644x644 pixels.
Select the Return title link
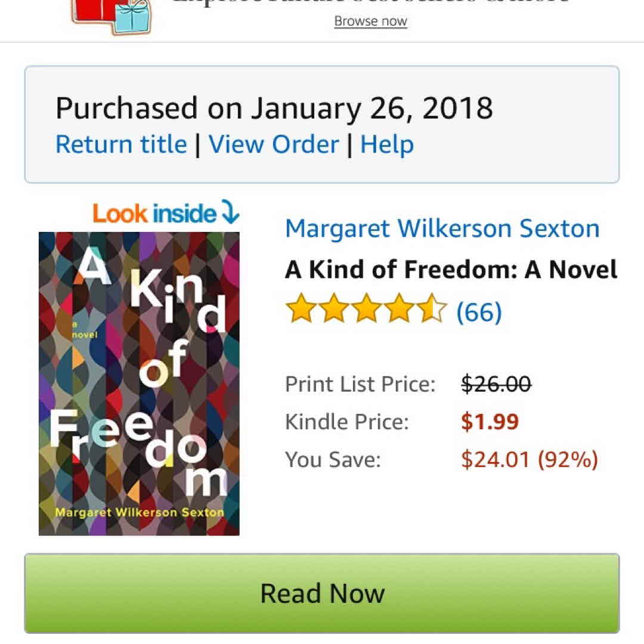(x=121, y=144)
